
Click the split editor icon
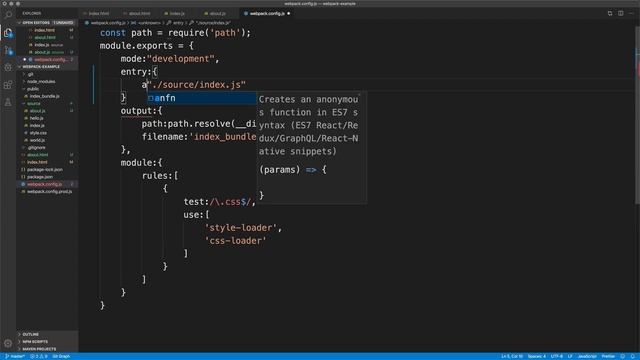click(620, 13)
